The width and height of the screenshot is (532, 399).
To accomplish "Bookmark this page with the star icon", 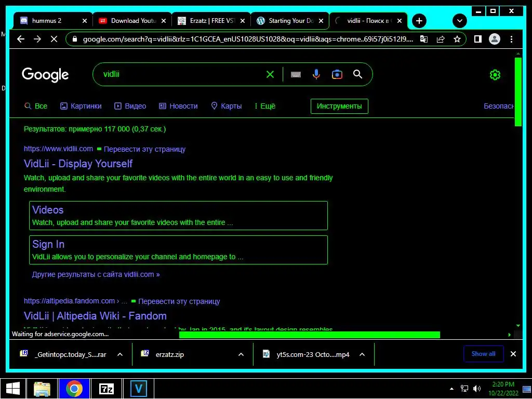I will [457, 39].
